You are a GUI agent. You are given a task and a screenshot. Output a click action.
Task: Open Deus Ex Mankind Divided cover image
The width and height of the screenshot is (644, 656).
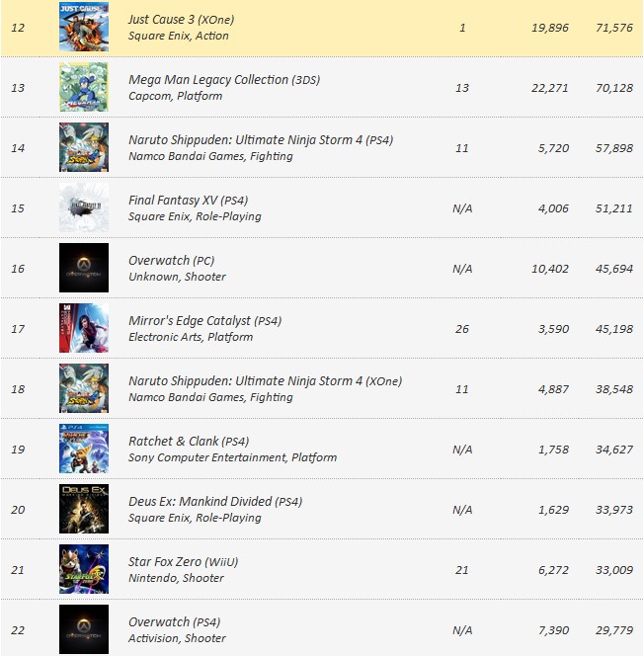[84, 509]
